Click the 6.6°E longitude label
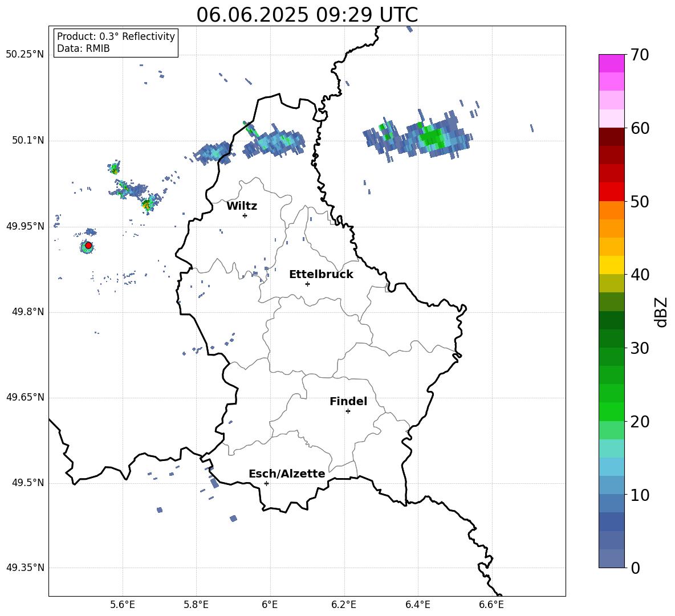This screenshot has width=675, height=616. [491, 605]
